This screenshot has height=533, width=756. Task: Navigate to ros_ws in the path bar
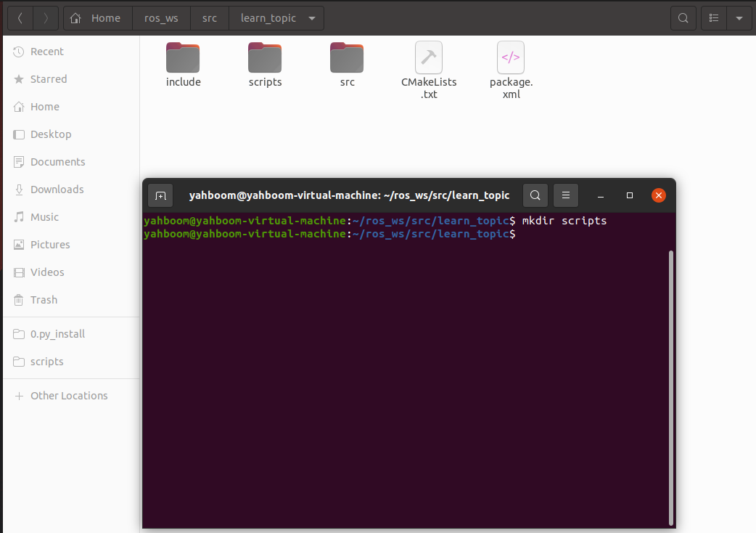161,18
